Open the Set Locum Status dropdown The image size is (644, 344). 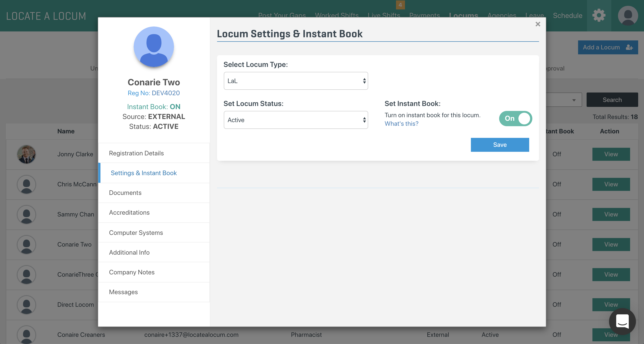pos(296,120)
